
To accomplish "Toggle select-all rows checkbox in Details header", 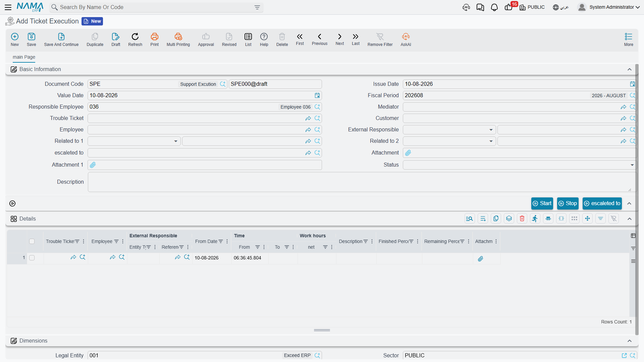I will click(32, 241).
